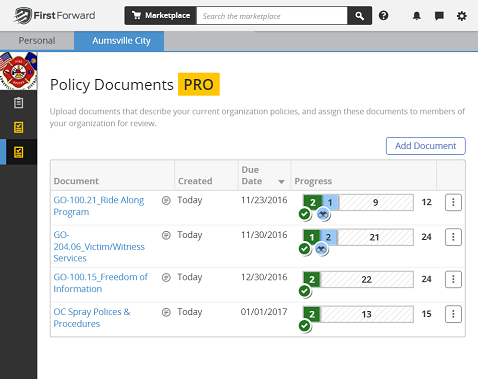The height and width of the screenshot is (379, 478).
Task: Select the Aumsville City tab
Action: [x=119, y=41]
